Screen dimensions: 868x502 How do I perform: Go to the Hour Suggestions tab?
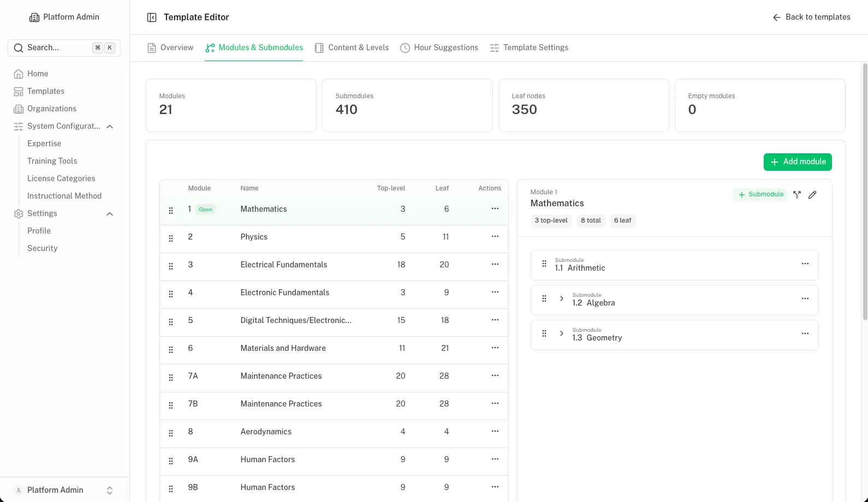[439, 48]
